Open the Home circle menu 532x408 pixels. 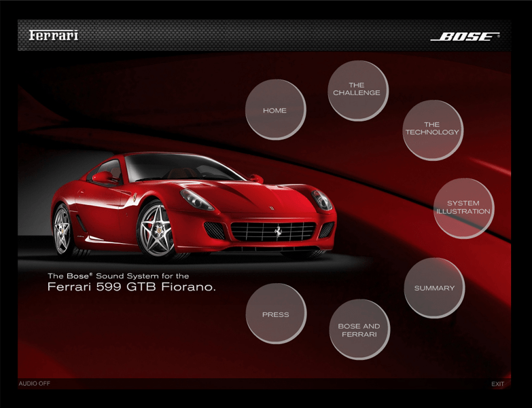click(x=275, y=110)
